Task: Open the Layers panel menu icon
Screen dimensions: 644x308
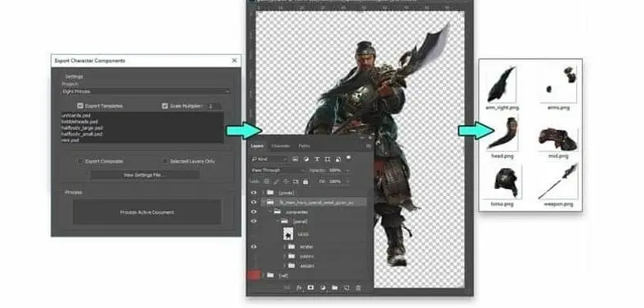Action: coord(369,145)
